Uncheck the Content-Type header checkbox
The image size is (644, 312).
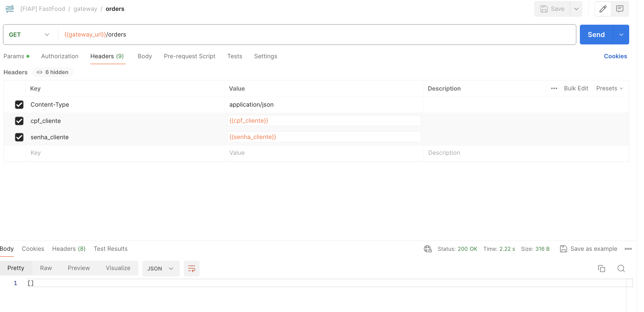click(19, 104)
